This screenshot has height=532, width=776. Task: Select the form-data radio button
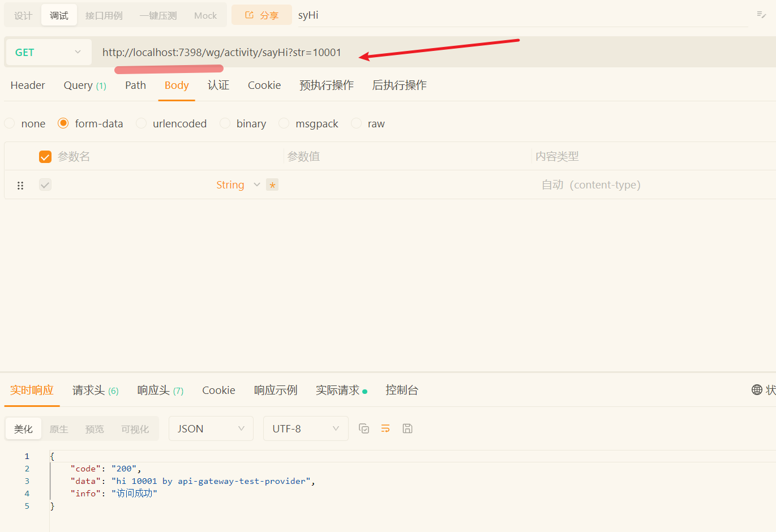(x=63, y=123)
